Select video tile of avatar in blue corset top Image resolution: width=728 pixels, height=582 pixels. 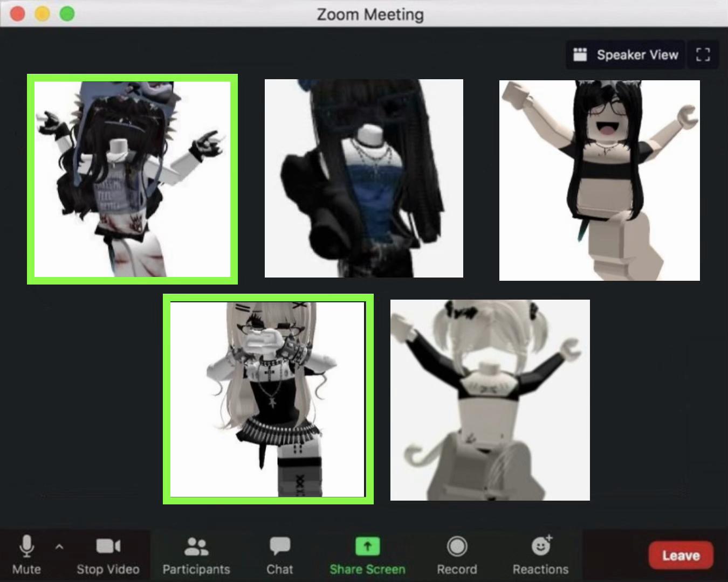[x=364, y=178]
